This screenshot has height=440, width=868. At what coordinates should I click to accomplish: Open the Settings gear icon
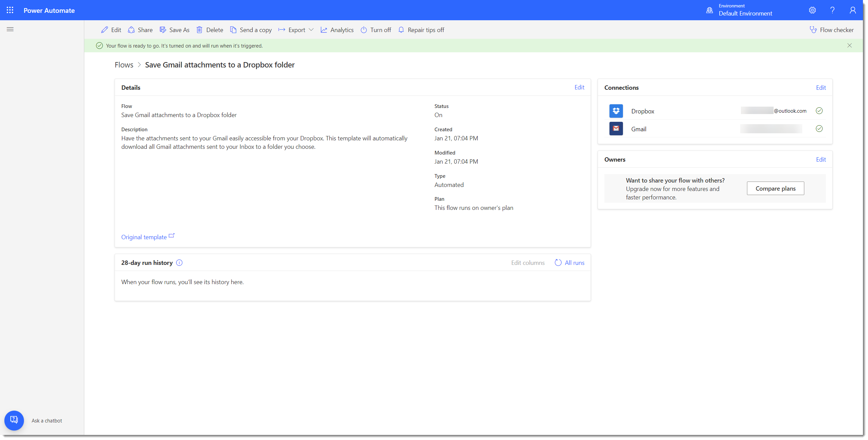812,10
